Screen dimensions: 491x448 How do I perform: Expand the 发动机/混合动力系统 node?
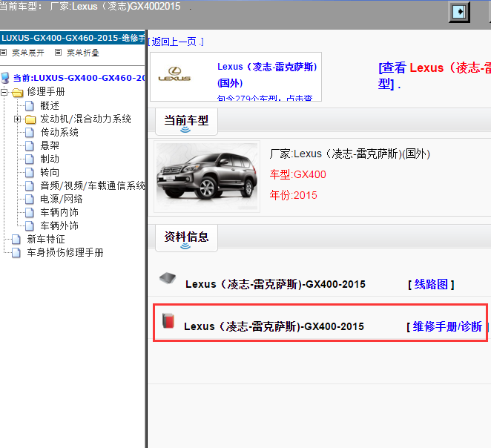coord(17,119)
